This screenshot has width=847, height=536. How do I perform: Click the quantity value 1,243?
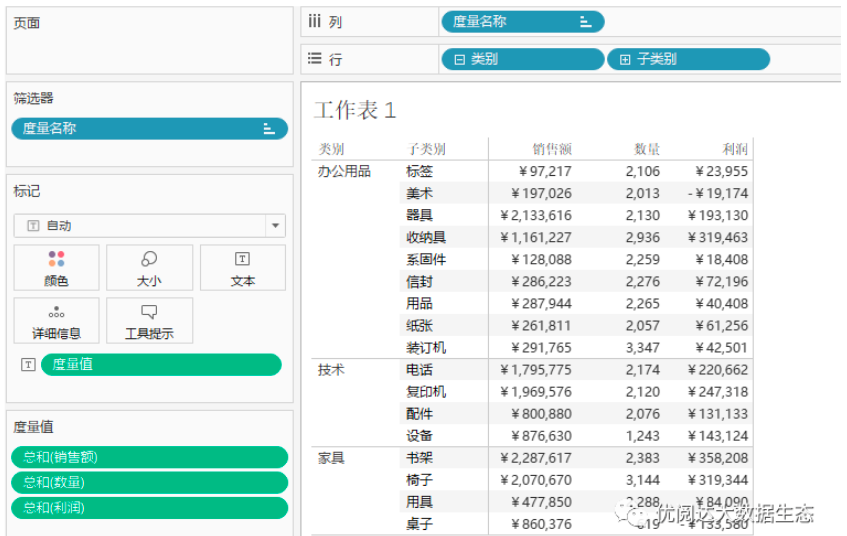(643, 436)
